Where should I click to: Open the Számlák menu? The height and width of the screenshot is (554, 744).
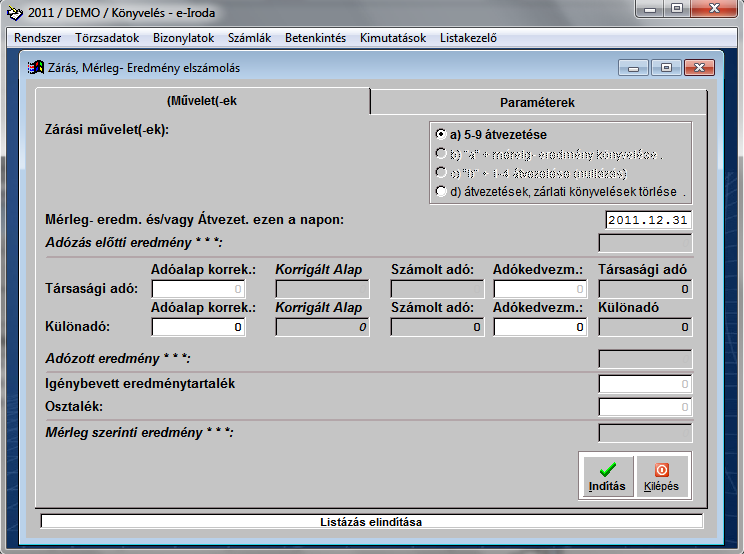249,38
